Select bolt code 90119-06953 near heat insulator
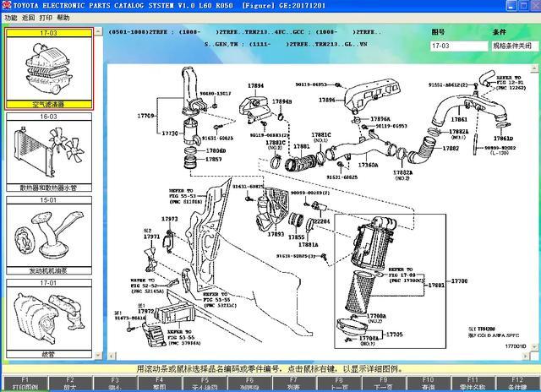This screenshot has width=541, height=392. coord(311,84)
